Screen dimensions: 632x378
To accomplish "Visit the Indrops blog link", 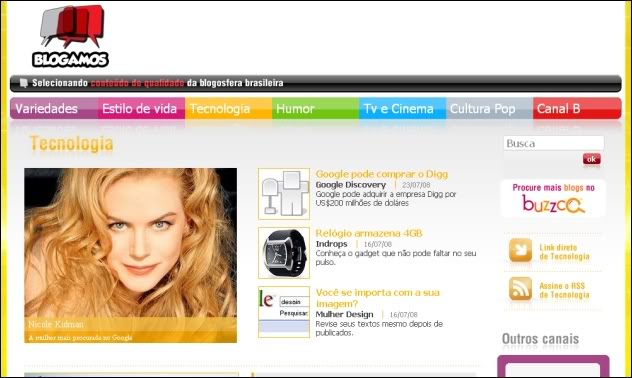I will pyautogui.click(x=331, y=244).
